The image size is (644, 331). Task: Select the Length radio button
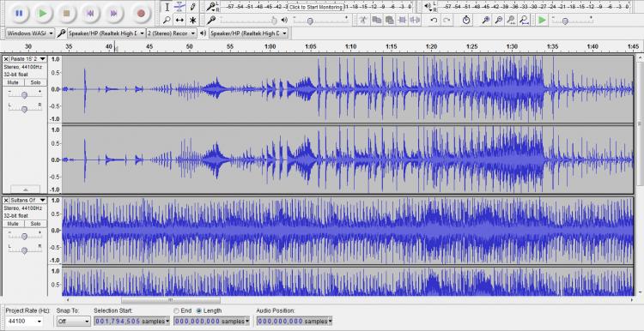[x=199, y=310]
